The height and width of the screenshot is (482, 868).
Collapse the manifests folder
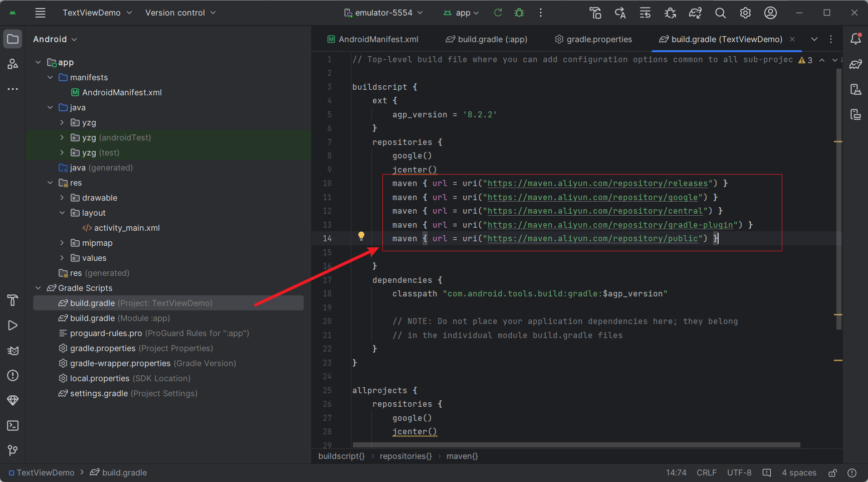(50, 77)
